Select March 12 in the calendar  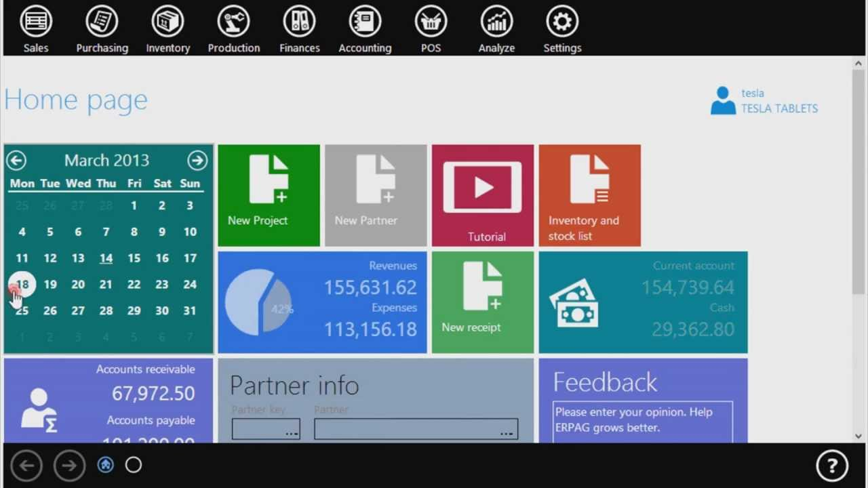pyautogui.click(x=50, y=258)
